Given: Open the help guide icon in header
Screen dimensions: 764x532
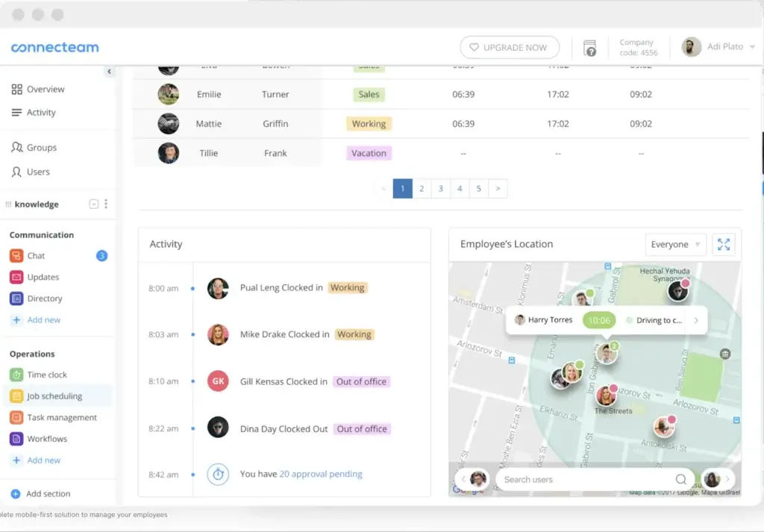Looking at the screenshot, I should click(589, 48).
